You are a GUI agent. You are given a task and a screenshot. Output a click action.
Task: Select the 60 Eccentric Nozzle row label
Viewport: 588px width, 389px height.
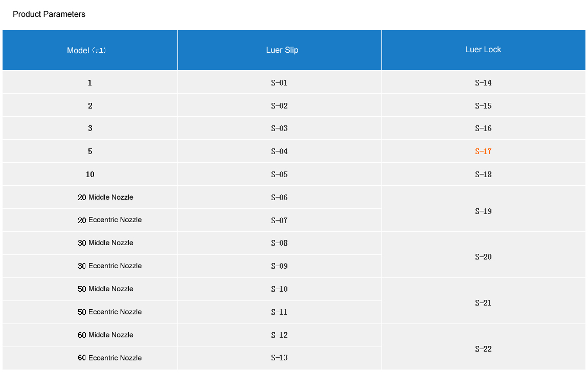click(109, 358)
